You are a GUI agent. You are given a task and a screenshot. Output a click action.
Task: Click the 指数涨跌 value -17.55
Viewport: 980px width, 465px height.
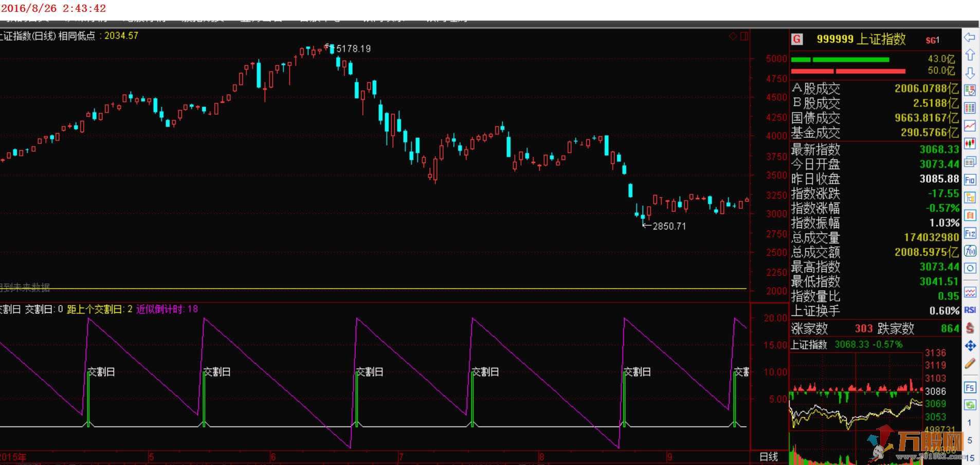943,193
